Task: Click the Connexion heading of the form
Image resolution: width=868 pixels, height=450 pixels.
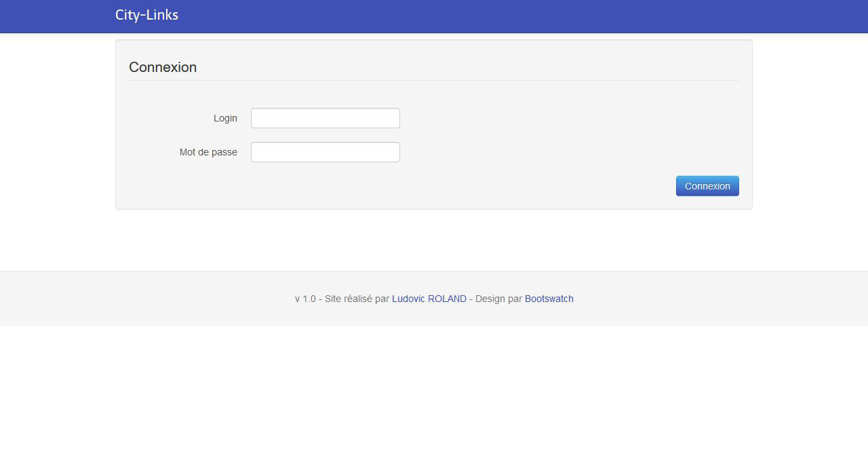Action: click(x=163, y=67)
